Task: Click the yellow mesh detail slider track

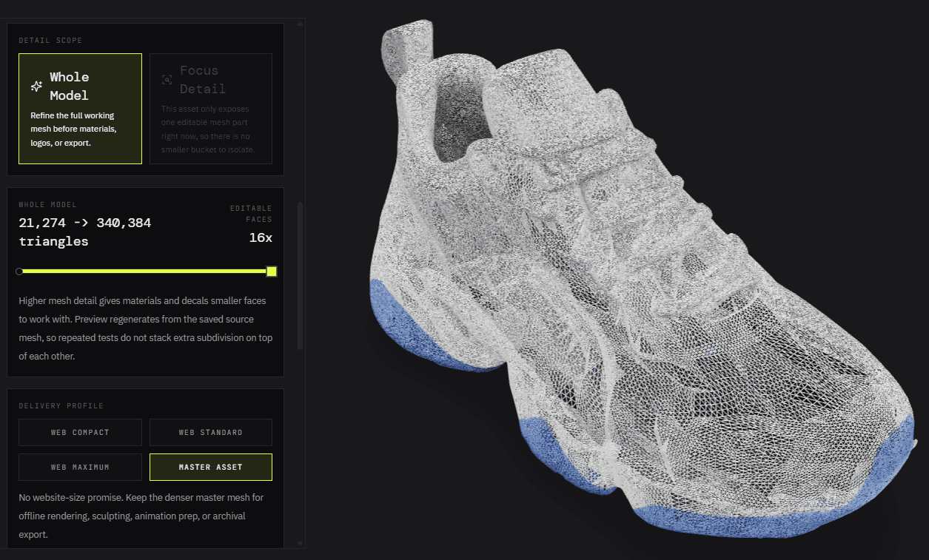Action: click(x=144, y=271)
